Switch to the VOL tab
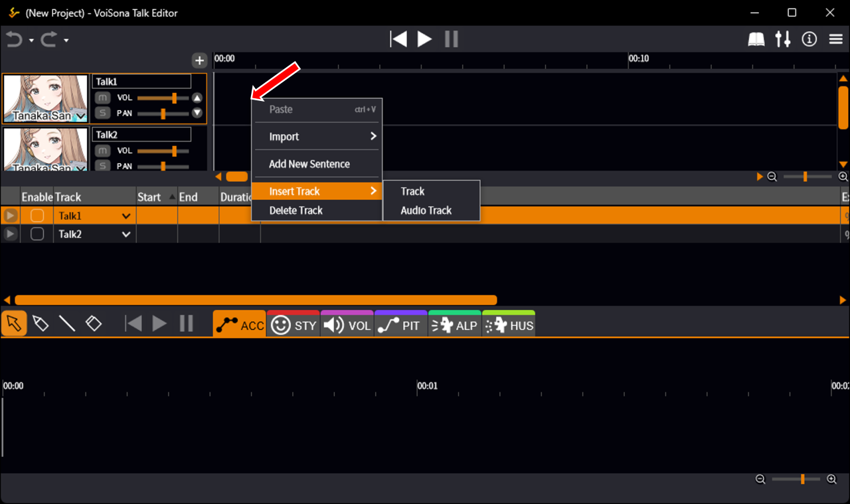This screenshot has width=850, height=504. click(347, 324)
